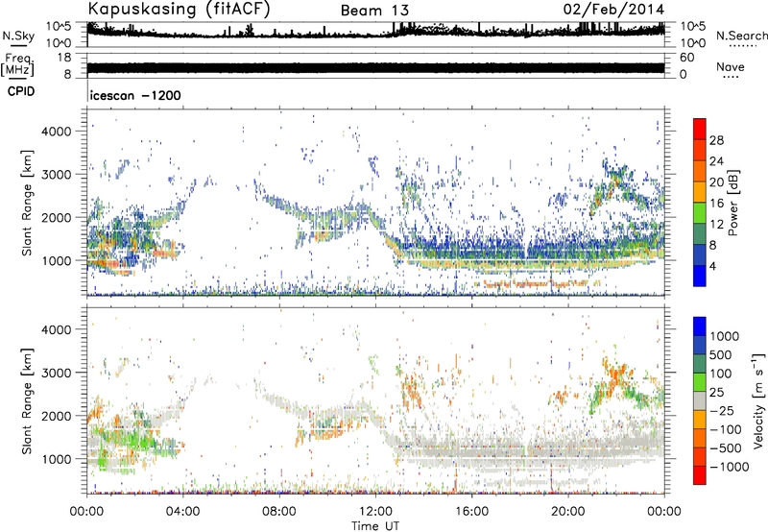Click the '3000' tick on power panel axis
768x532 pixels.
[x=57, y=175]
